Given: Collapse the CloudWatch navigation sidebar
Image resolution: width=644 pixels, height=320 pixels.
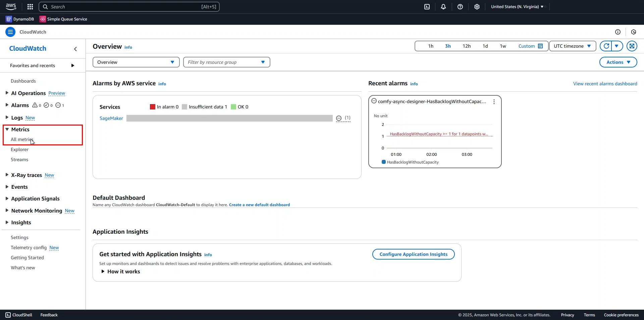Looking at the screenshot, I should (x=75, y=49).
